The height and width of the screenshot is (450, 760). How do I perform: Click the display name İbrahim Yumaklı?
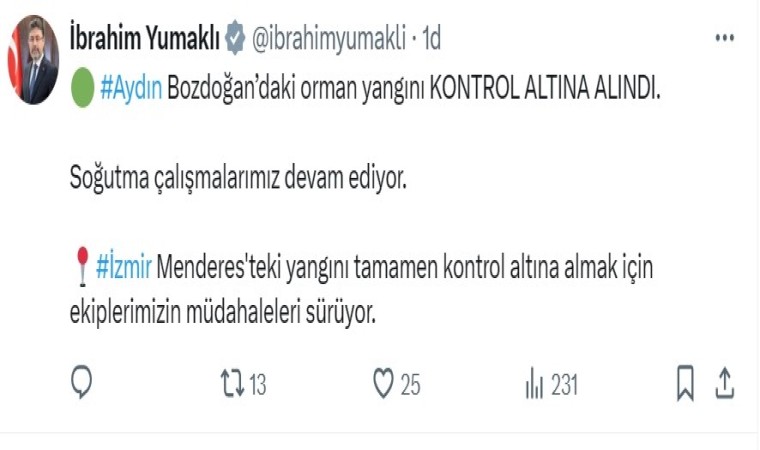click(x=145, y=38)
